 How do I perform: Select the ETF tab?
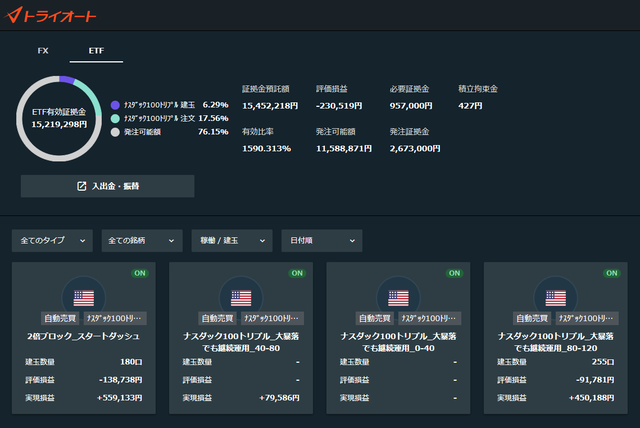pos(96,51)
